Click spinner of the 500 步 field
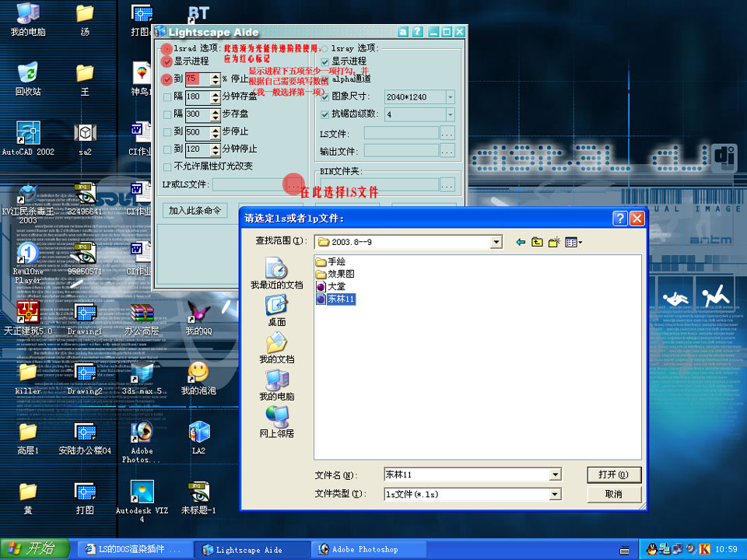This screenshot has width=747, height=560. coord(216,132)
